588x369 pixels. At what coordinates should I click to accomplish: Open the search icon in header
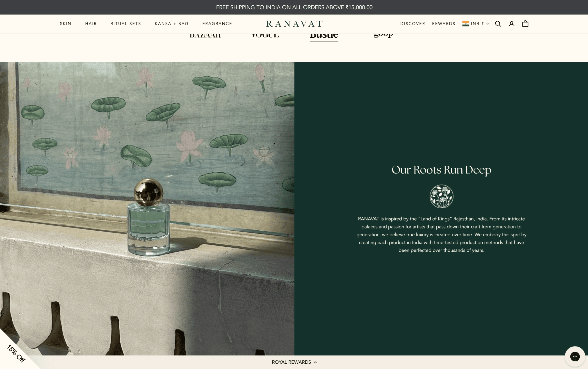pos(498,24)
